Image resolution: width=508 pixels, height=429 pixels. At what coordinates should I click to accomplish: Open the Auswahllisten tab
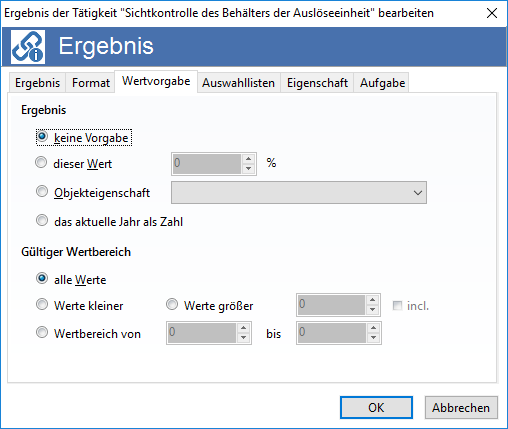(239, 83)
